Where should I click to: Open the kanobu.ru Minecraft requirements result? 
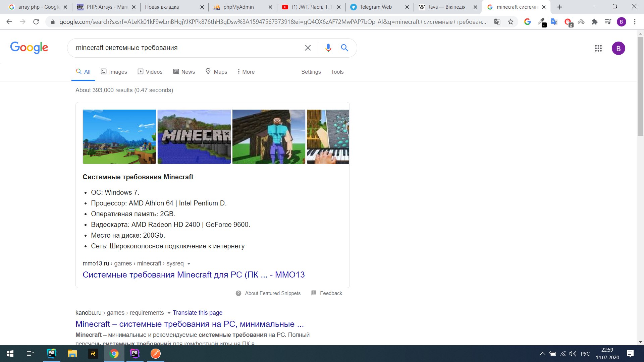pyautogui.click(x=190, y=324)
